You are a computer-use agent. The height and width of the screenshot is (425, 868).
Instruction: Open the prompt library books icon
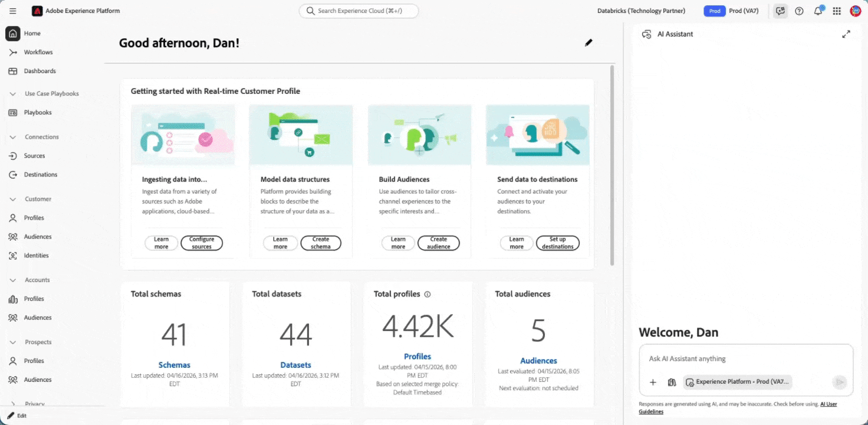click(672, 382)
